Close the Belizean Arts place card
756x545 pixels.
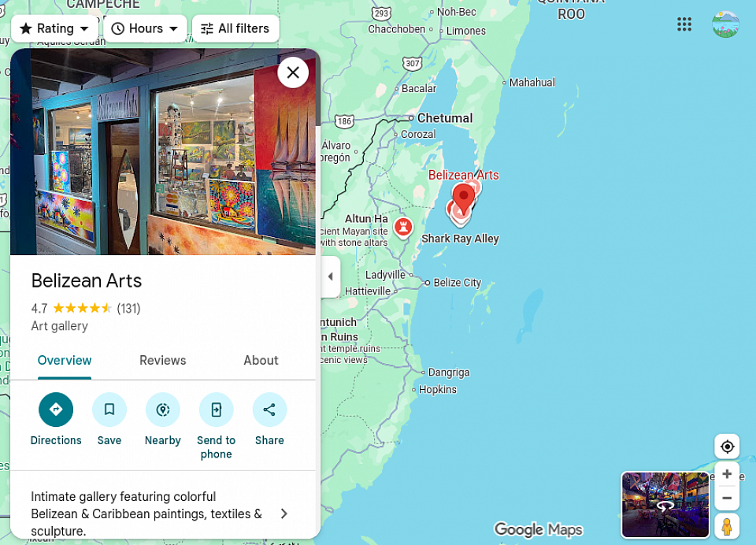(x=293, y=72)
